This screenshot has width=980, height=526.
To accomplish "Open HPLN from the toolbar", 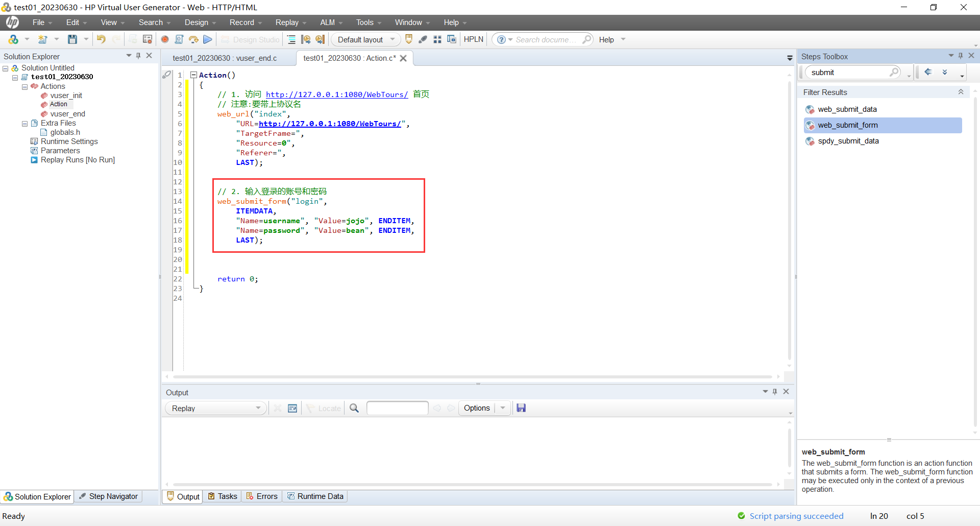I will [x=473, y=39].
